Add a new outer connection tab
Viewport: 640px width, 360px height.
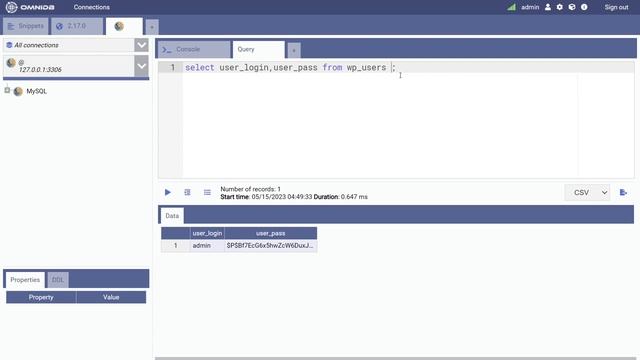(152, 27)
